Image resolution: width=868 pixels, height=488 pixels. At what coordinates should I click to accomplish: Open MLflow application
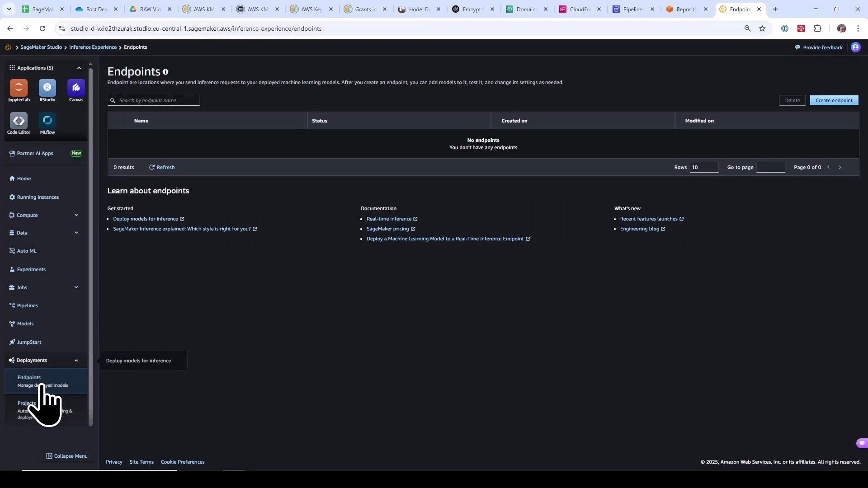47,123
